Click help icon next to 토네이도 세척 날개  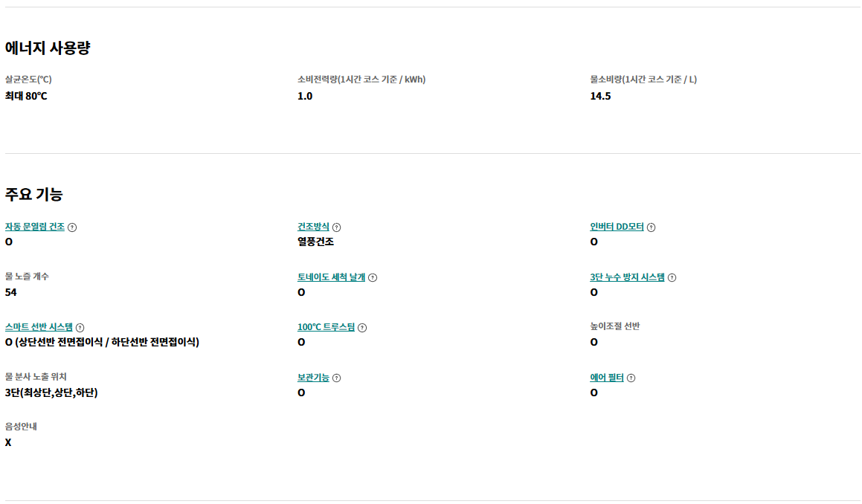[x=373, y=277]
